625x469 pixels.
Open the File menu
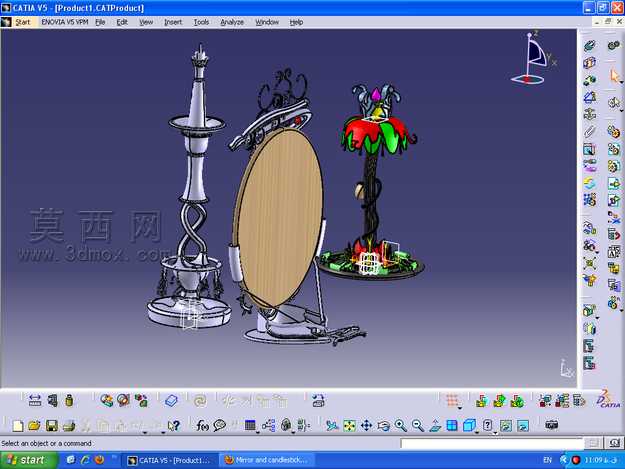(x=100, y=22)
